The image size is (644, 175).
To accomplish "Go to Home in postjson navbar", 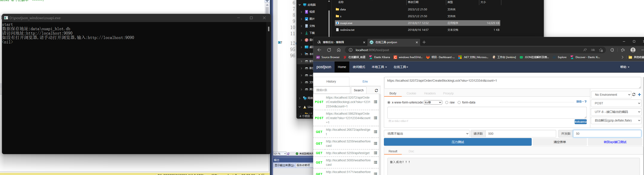I will (x=342, y=67).
